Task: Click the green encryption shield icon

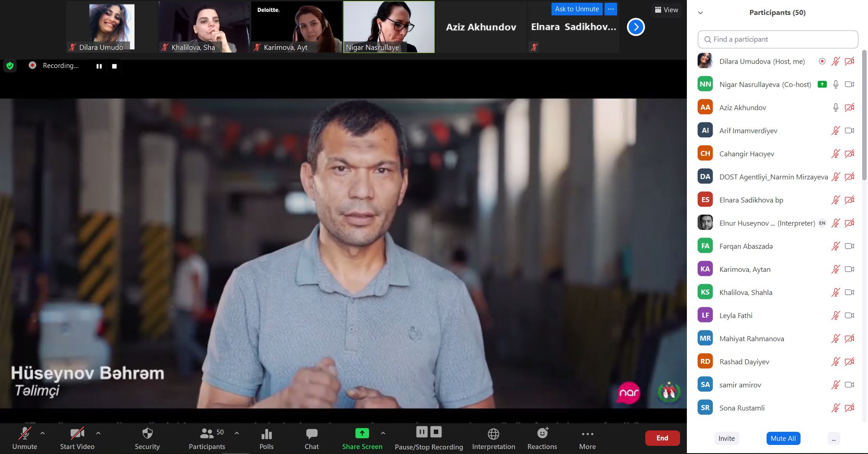Action: click(10, 66)
